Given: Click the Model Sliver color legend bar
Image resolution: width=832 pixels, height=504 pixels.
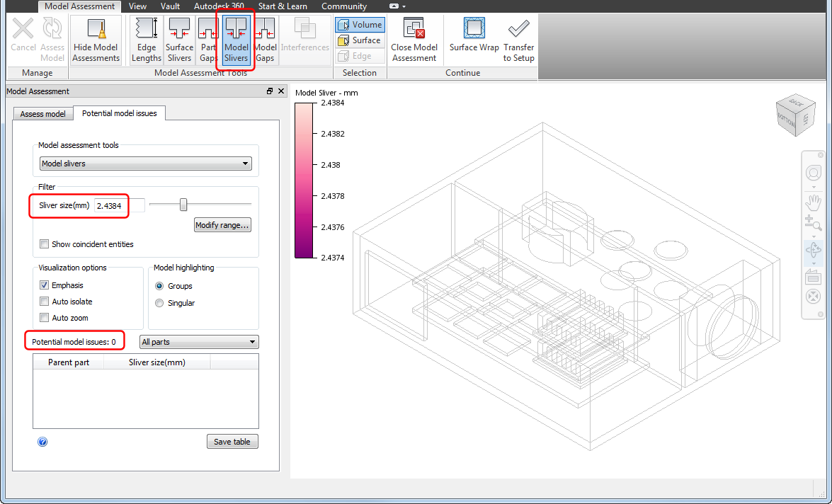Looking at the screenshot, I should [x=304, y=181].
